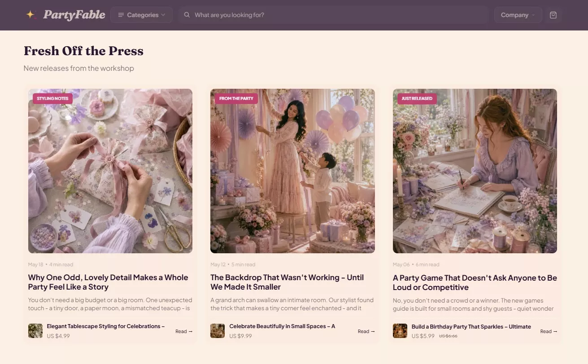Click the search magnifier icon
This screenshot has width=588, height=364.
(x=187, y=15)
